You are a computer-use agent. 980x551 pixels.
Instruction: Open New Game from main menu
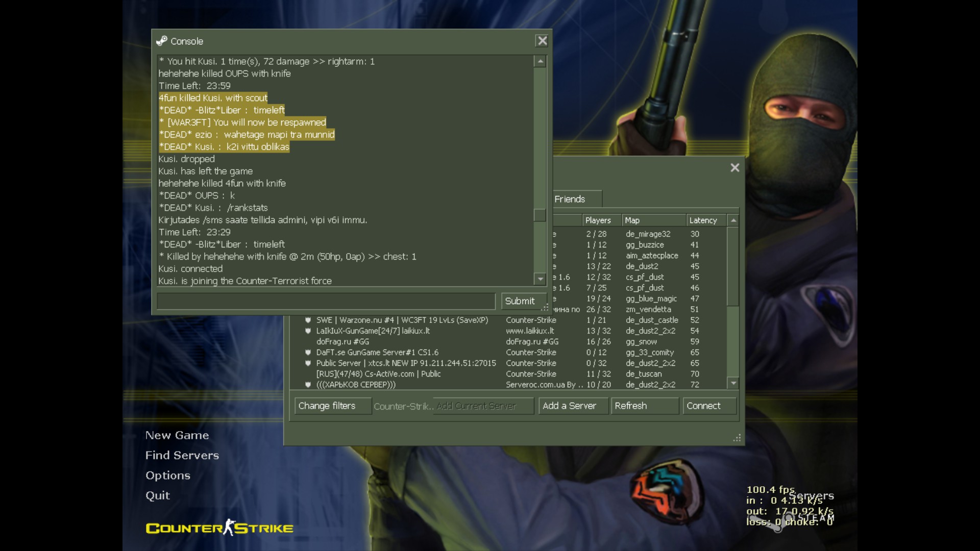tap(177, 435)
